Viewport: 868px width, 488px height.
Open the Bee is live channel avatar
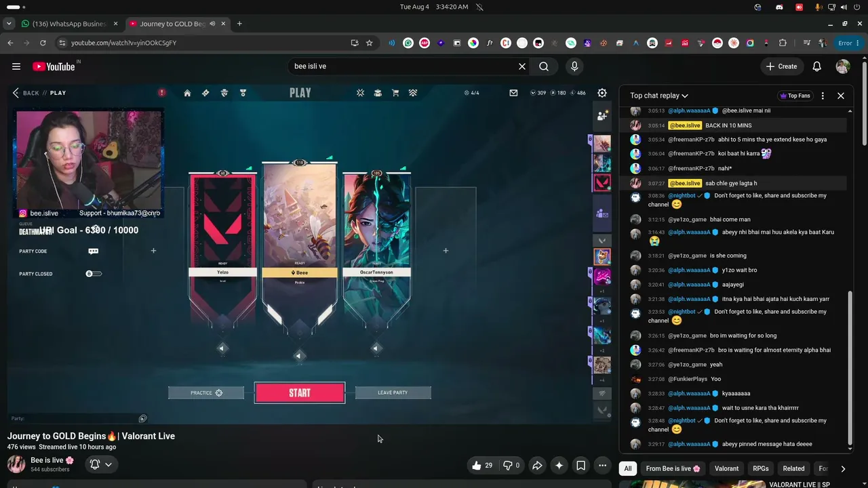16,464
